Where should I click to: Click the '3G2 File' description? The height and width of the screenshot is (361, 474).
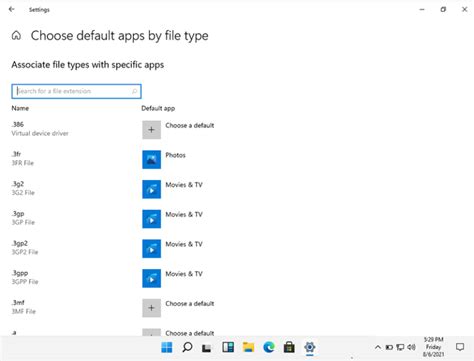(x=23, y=193)
